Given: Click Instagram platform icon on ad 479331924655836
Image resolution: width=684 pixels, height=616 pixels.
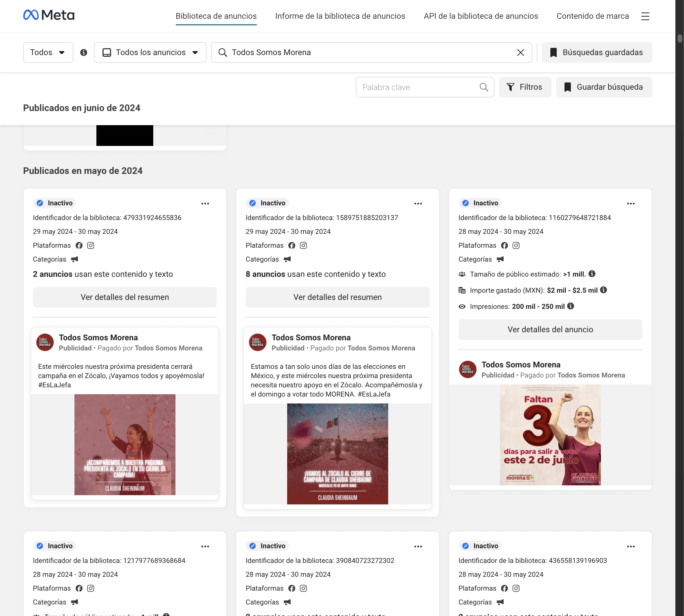Looking at the screenshot, I should (x=90, y=245).
